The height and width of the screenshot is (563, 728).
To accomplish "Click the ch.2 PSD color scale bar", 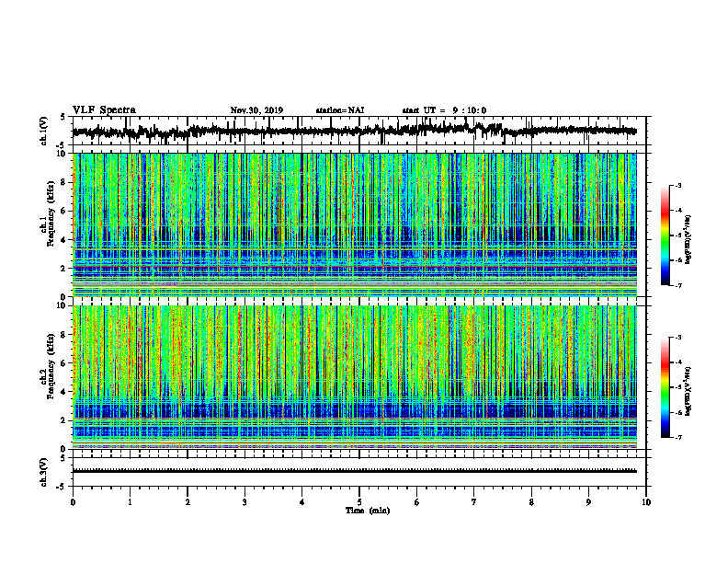I will point(665,387).
